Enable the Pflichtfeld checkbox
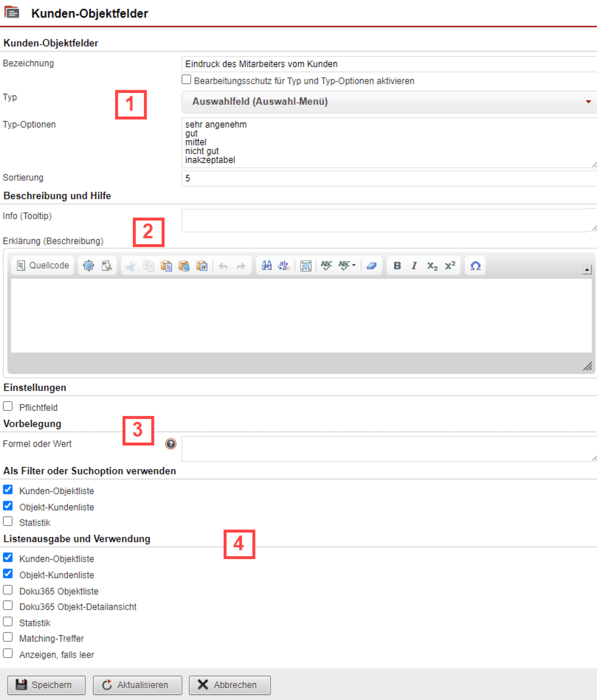The image size is (597, 700). point(8,406)
